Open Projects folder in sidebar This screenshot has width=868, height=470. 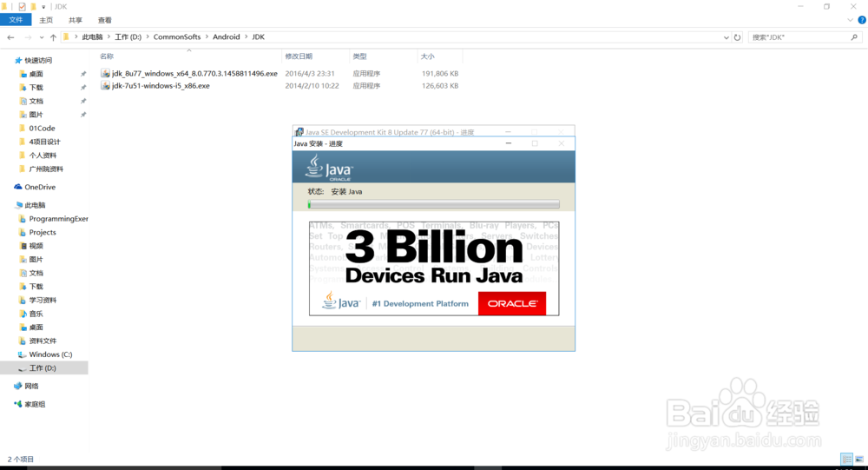(x=42, y=232)
